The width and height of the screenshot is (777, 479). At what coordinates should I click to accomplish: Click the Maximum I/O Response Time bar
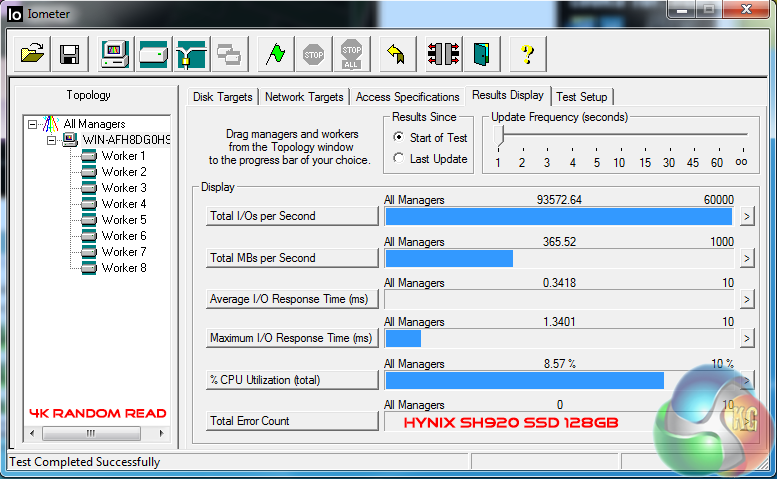pos(559,339)
